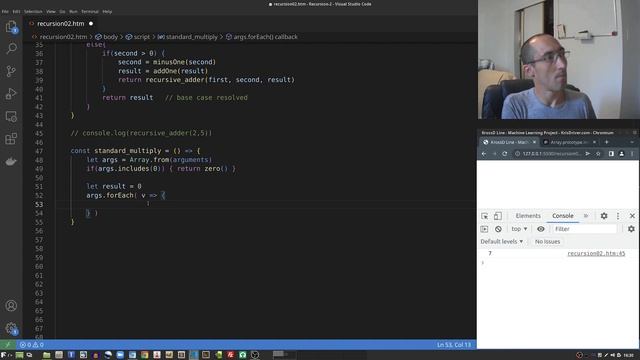Switch to the Array.prototype browser tab

568,142
